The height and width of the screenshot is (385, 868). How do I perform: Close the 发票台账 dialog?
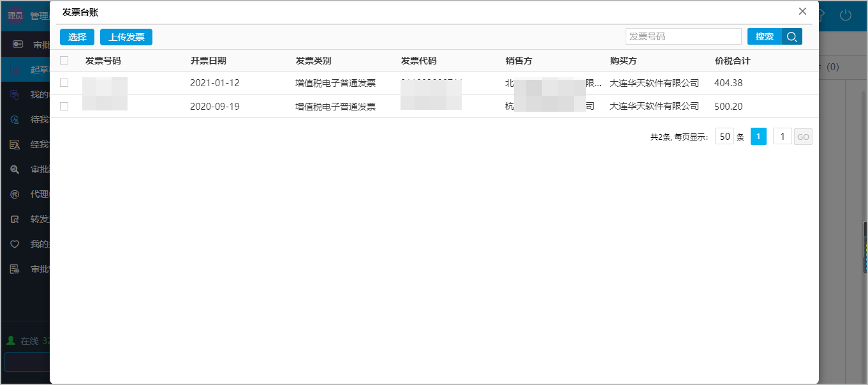coord(802,11)
